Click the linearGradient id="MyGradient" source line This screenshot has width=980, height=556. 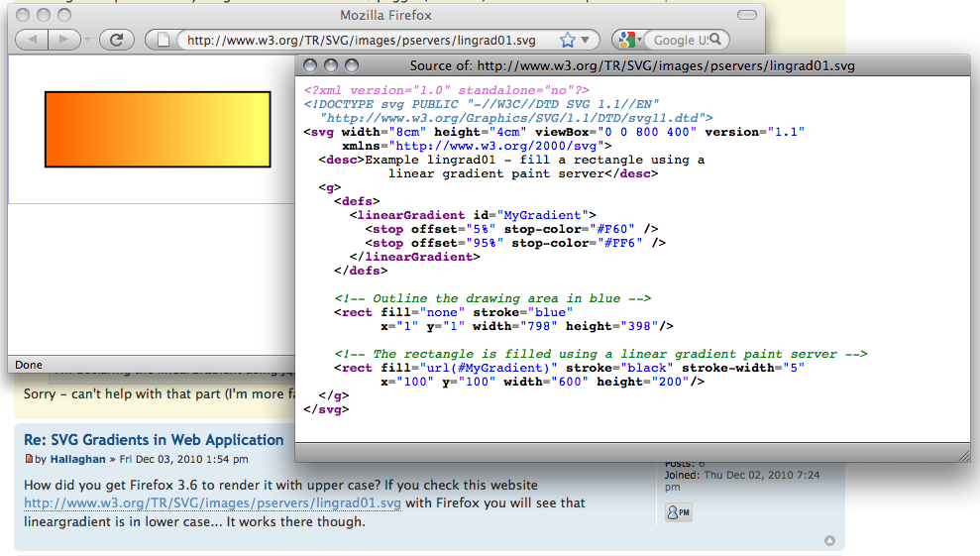pyautogui.click(x=473, y=215)
